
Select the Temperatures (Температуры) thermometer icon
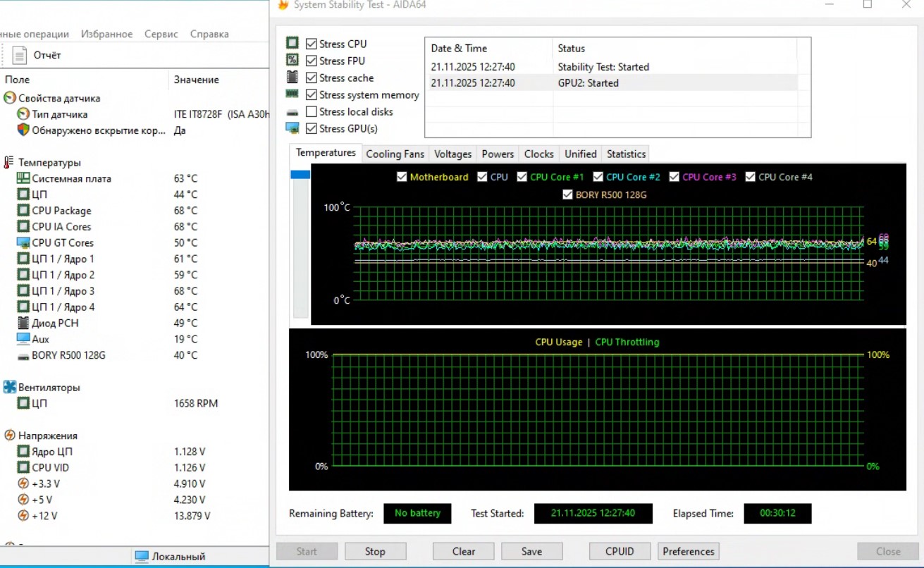pos(9,163)
